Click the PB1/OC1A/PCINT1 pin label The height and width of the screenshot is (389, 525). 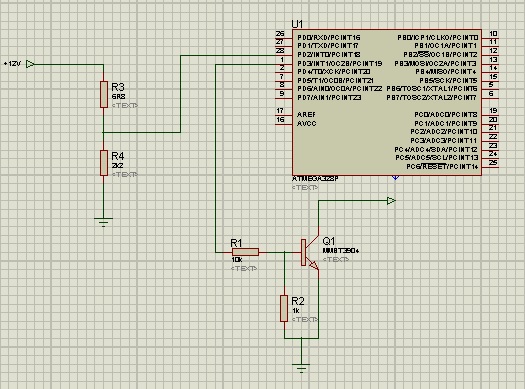coord(446,46)
